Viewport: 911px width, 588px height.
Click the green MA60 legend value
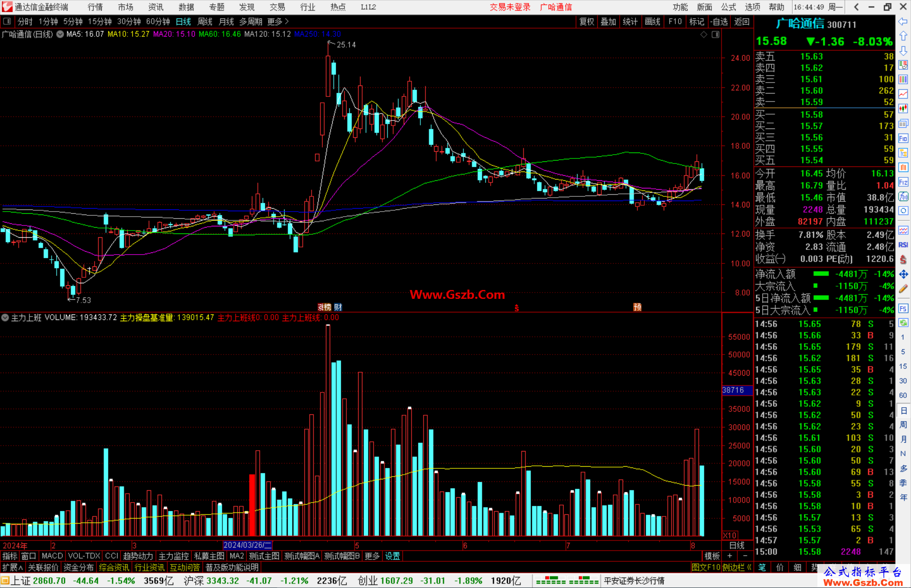click(x=219, y=34)
